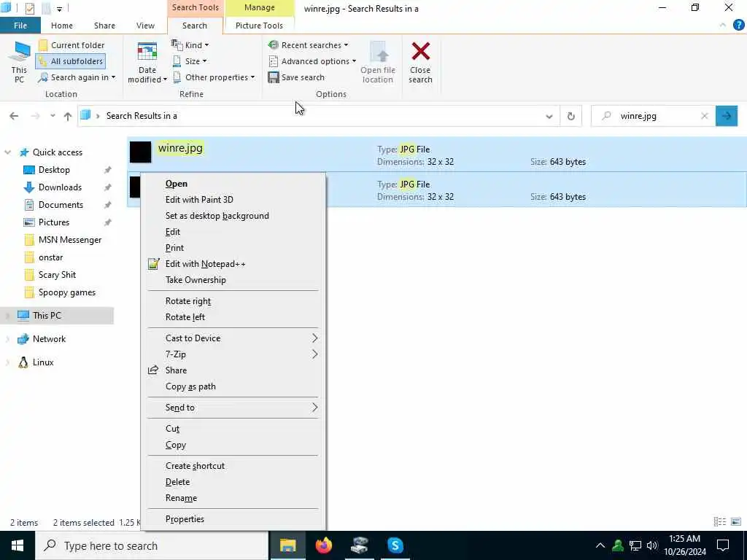Collapse the ribbon with chevron
The height and width of the screenshot is (560, 747).
click(723, 26)
